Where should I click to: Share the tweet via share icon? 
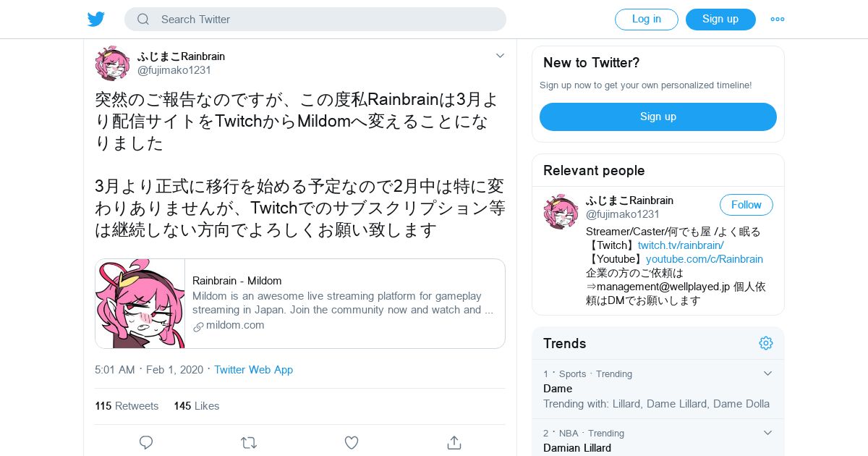click(454, 442)
